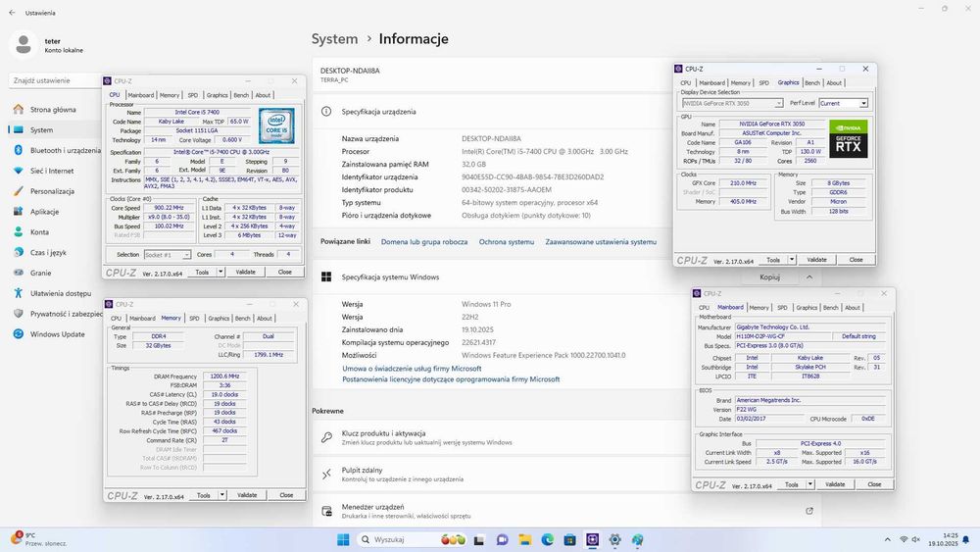Collapse Specyfikacja systemu Windows section
Image resolution: width=980 pixels, height=552 pixels.
809,276
